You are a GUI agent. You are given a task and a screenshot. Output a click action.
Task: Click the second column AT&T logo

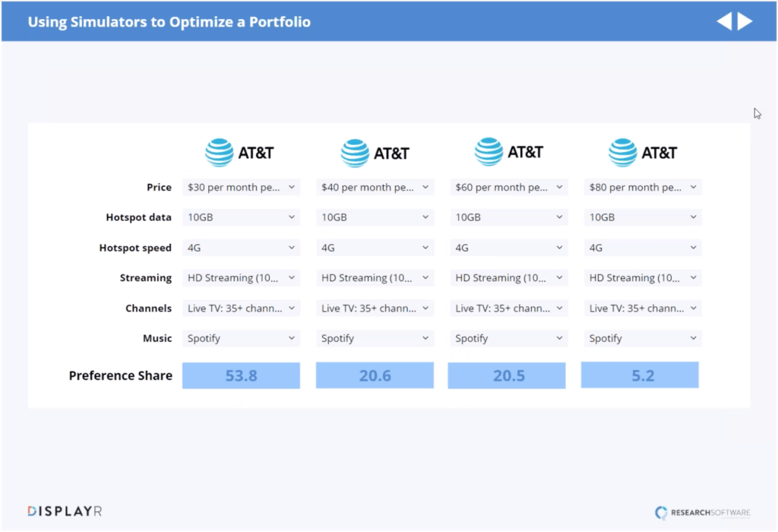(x=375, y=154)
